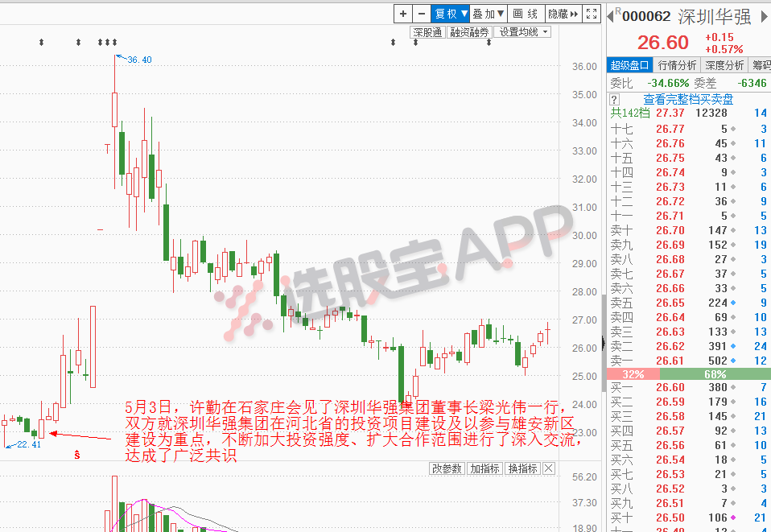
Task: Go to the previous stock with the left arrow
Action: coord(611,16)
